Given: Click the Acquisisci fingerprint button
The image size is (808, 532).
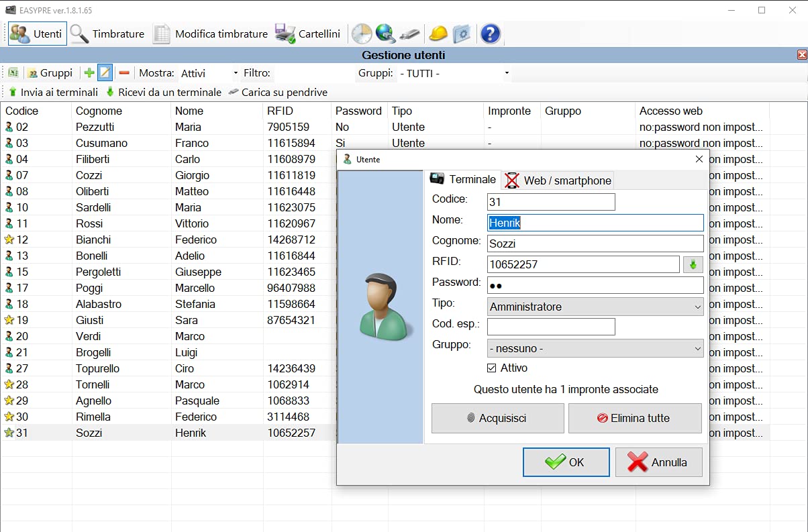Looking at the screenshot, I should pos(498,418).
